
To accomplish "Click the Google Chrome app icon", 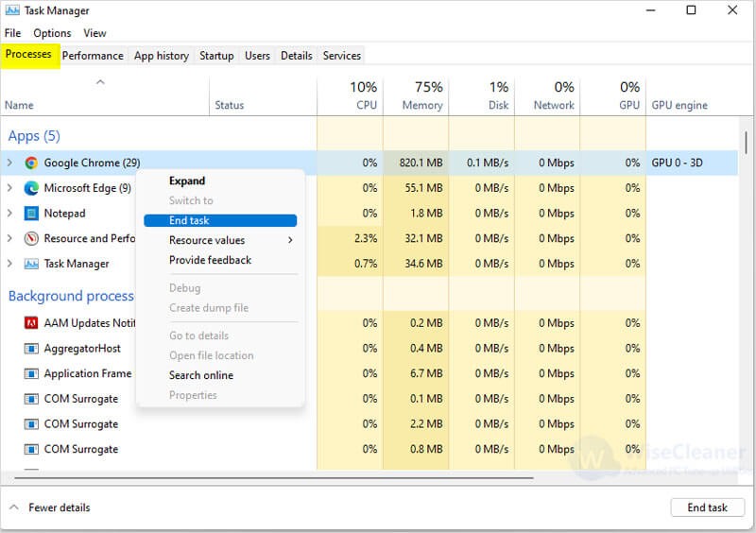I will (x=31, y=163).
